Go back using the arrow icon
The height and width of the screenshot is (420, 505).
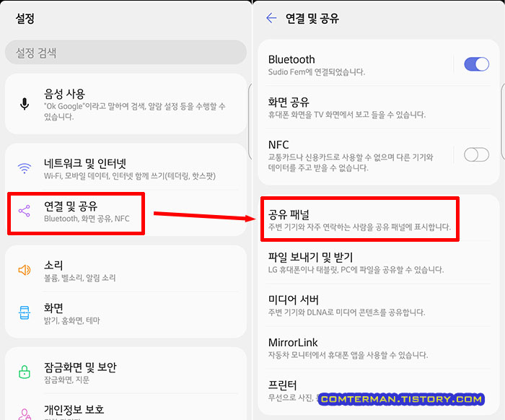(271, 18)
